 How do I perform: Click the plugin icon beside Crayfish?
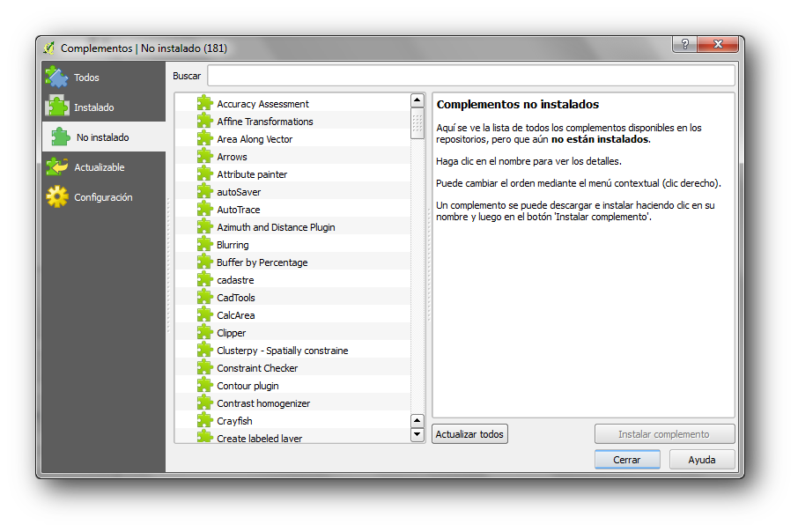(204, 420)
